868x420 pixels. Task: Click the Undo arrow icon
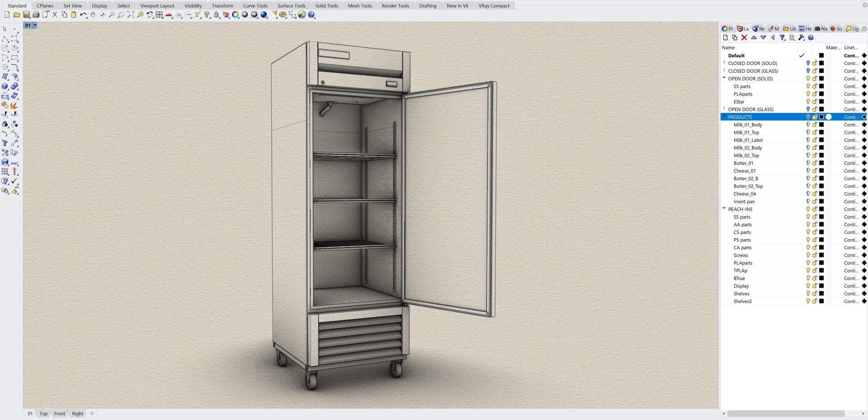83,15
